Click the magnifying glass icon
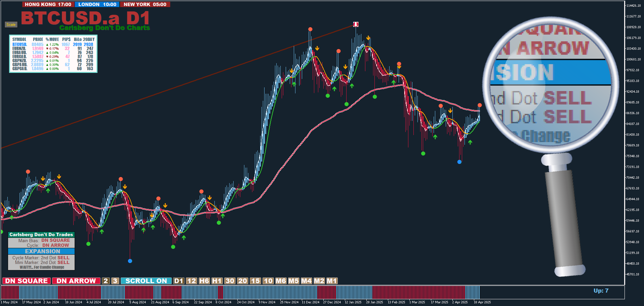 click(x=551, y=146)
